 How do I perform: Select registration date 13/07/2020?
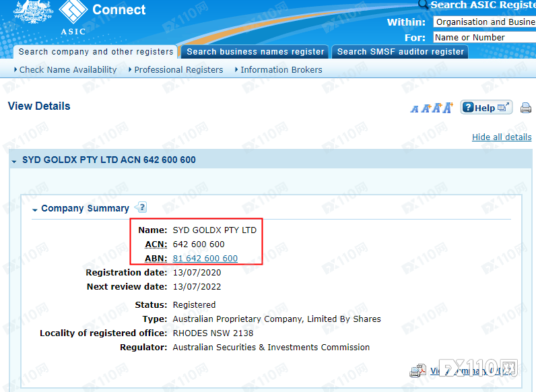pyautogui.click(x=197, y=273)
